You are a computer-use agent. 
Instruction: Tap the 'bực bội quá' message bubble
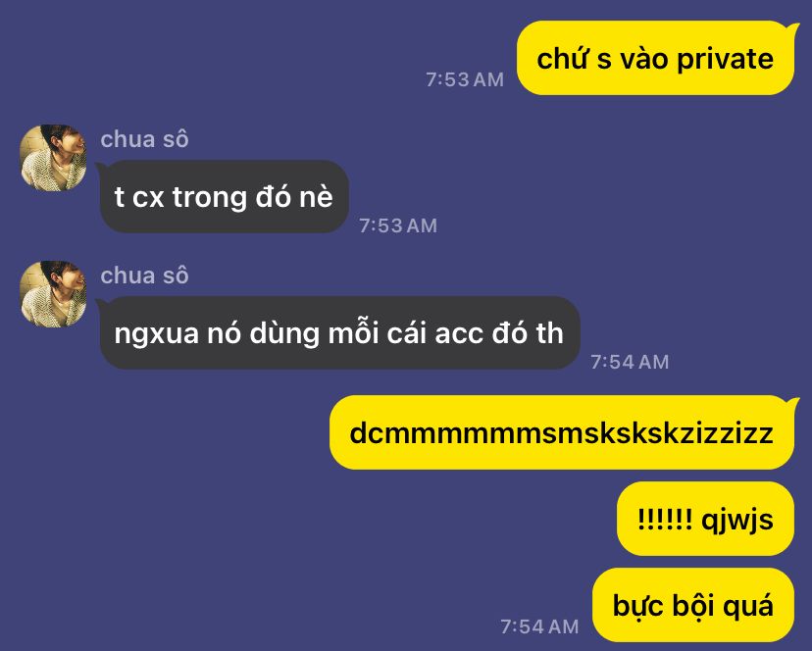tap(693, 604)
